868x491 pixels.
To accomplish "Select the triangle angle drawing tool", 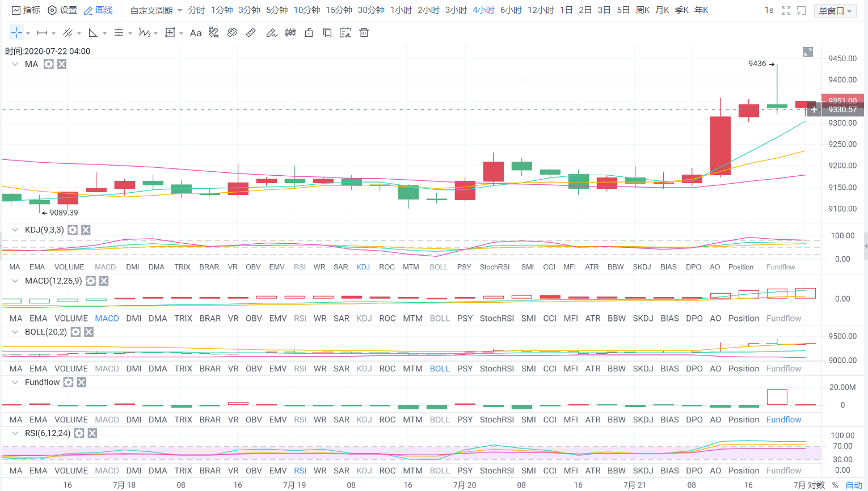I will coord(93,33).
